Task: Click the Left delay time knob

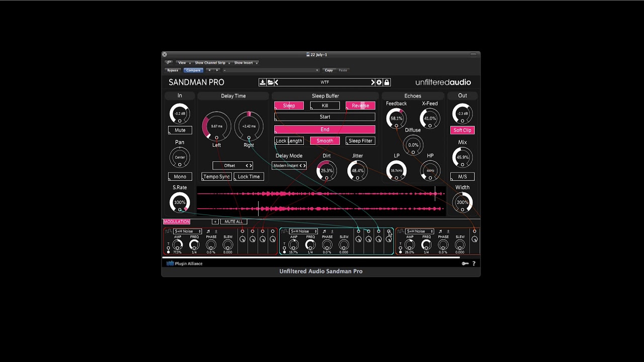Action: (216, 126)
